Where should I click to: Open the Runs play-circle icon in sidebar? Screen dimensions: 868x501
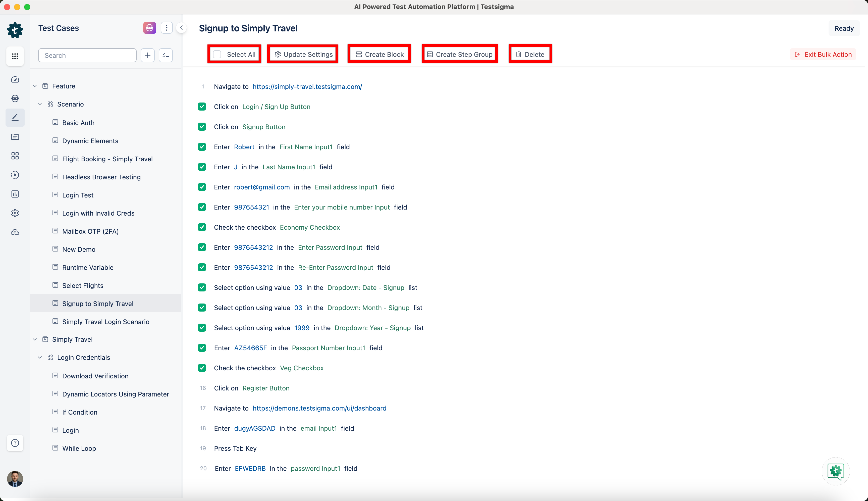[15, 175]
